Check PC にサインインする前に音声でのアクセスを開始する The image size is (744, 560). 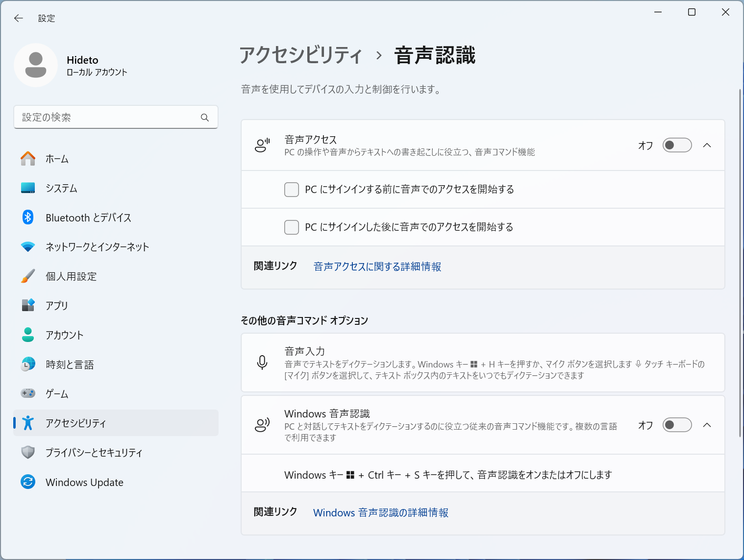point(292,190)
